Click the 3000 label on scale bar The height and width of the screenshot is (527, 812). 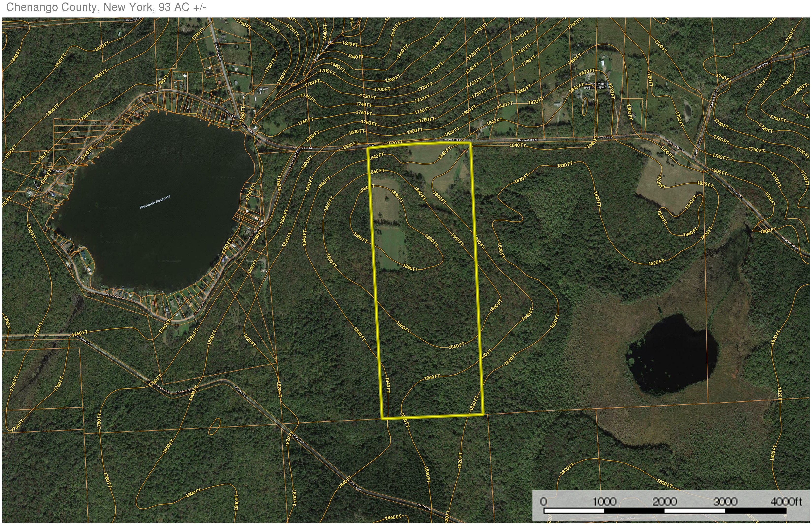(x=725, y=501)
